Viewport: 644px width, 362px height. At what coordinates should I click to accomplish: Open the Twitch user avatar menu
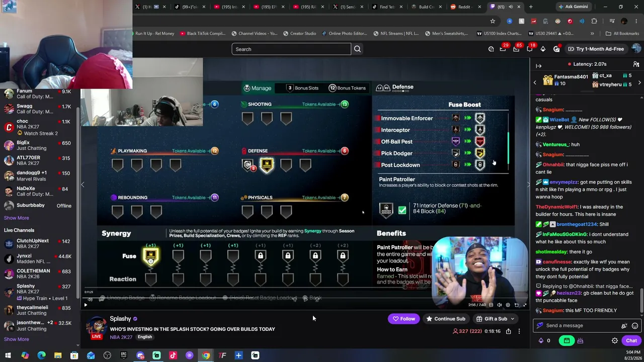tap(636, 49)
